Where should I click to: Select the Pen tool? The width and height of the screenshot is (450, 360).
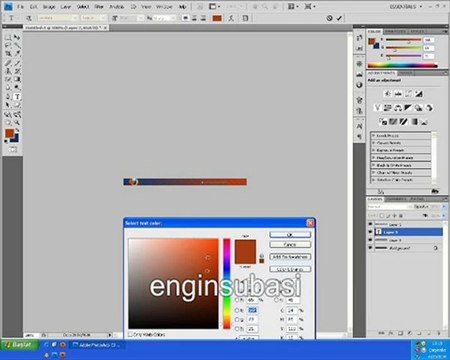(x=8, y=97)
